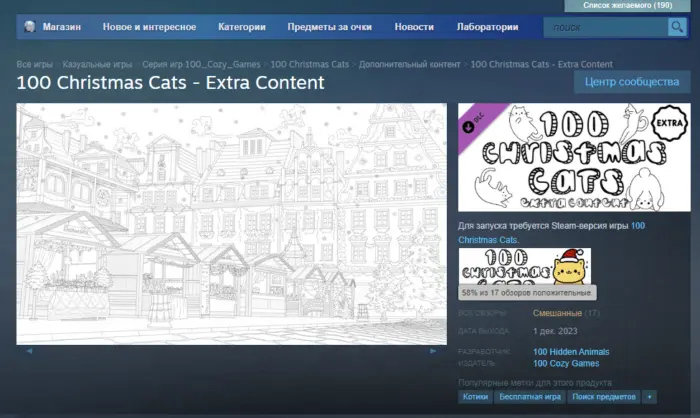Open Дополнительный контент breadcrumb
The height and width of the screenshot is (418, 700).
[x=409, y=64]
